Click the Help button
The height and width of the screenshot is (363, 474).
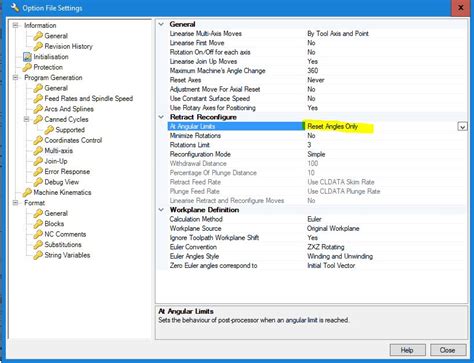pyautogui.click(x=407, y=350)
